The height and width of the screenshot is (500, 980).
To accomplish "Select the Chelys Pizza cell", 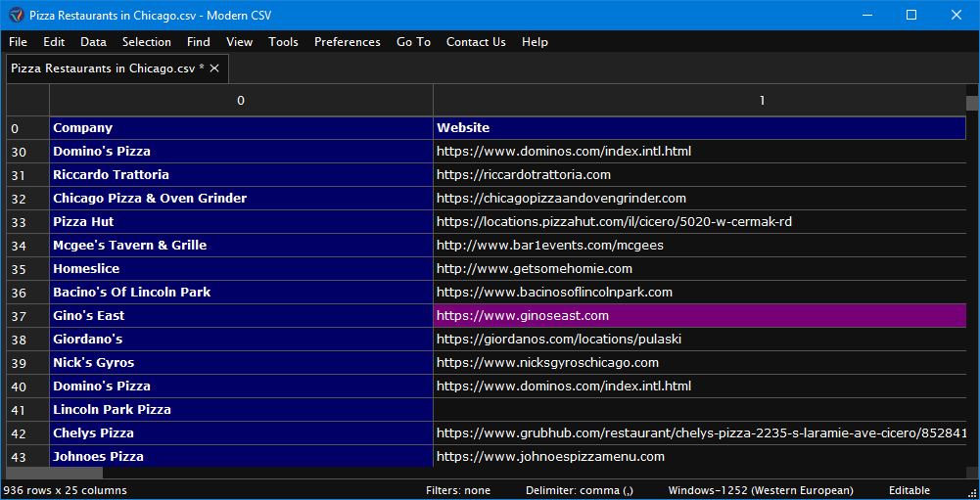I will tap(241, 433).
